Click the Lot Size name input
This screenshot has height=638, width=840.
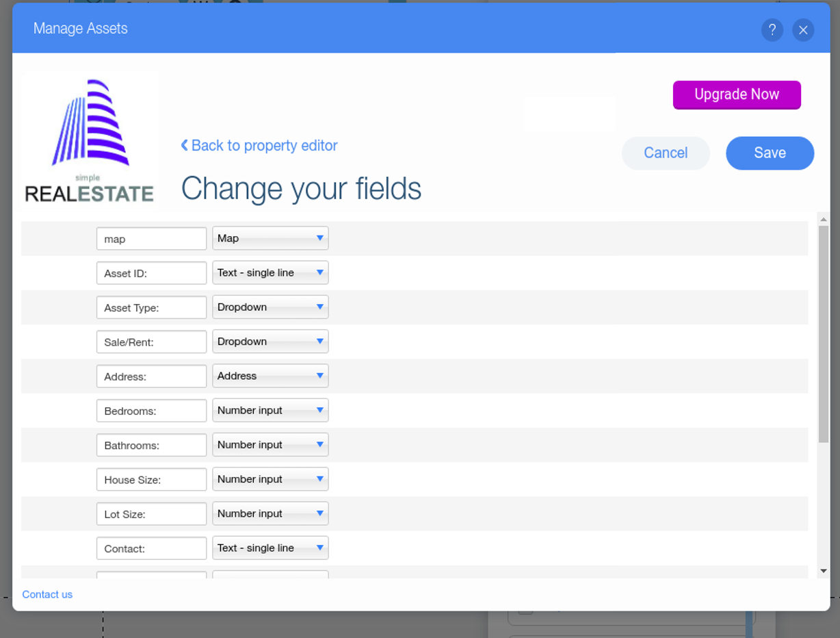151,514
